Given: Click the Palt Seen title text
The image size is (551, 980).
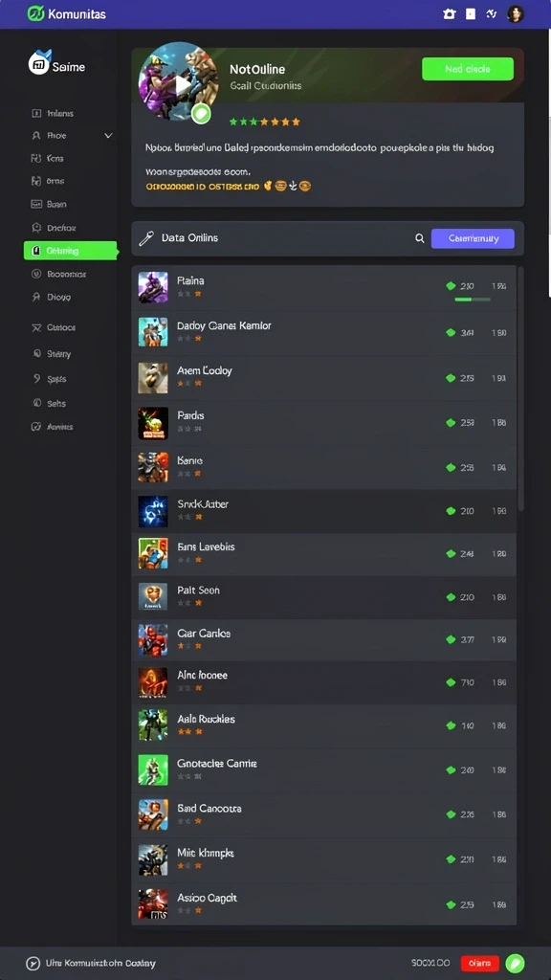Looking at the screenshot, I should (199, 590).
